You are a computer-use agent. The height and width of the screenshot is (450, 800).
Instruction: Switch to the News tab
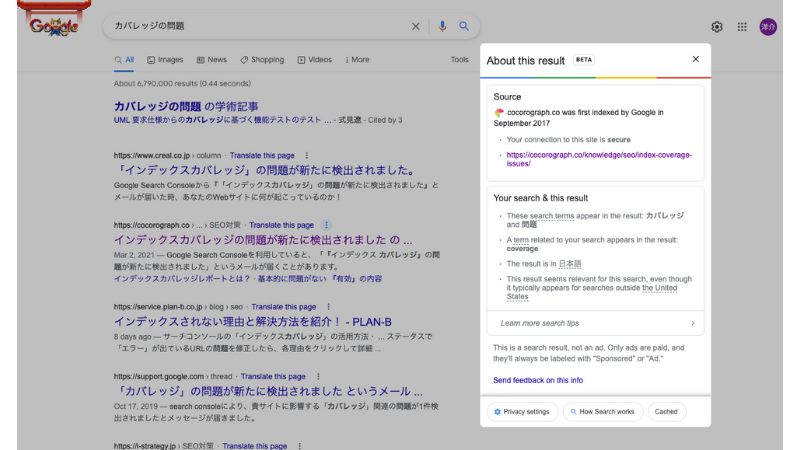click(211, 60)
